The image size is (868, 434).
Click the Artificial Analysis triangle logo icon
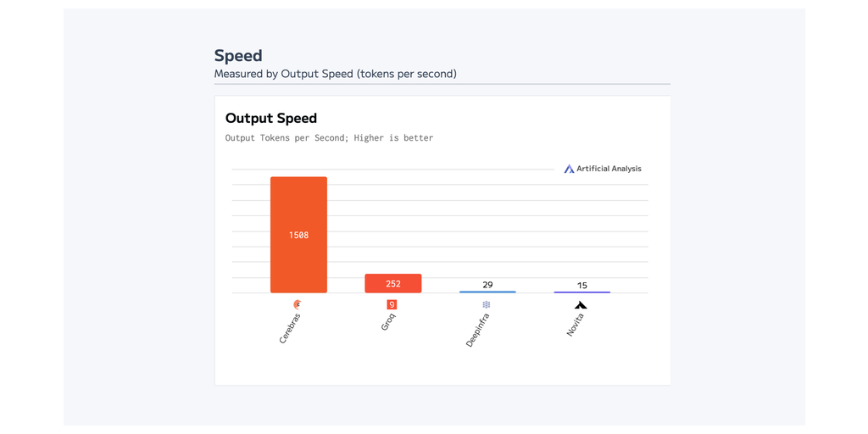coord(569,169)
